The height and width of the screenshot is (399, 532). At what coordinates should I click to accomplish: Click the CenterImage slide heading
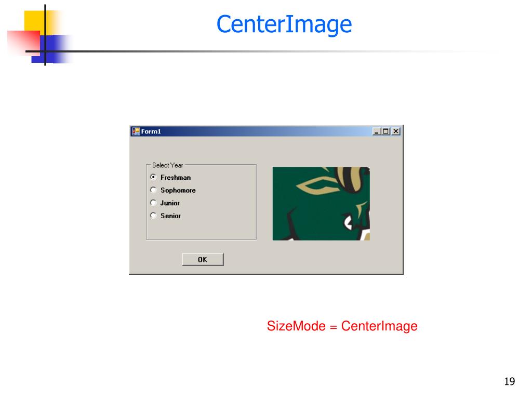coord(284,24)
